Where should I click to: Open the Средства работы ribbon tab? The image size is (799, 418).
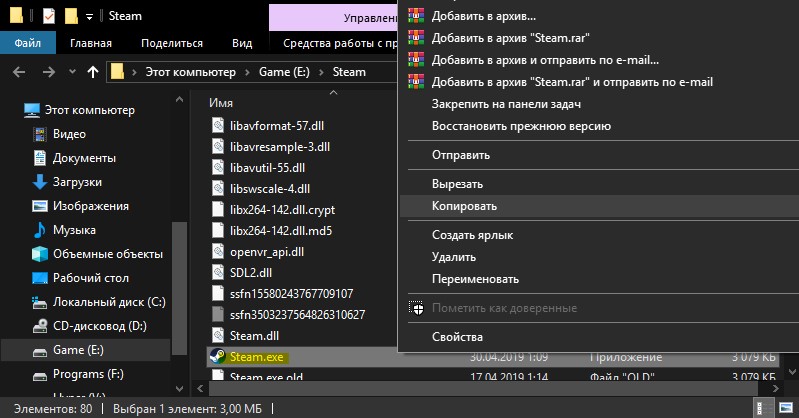[x=340, y=43]
